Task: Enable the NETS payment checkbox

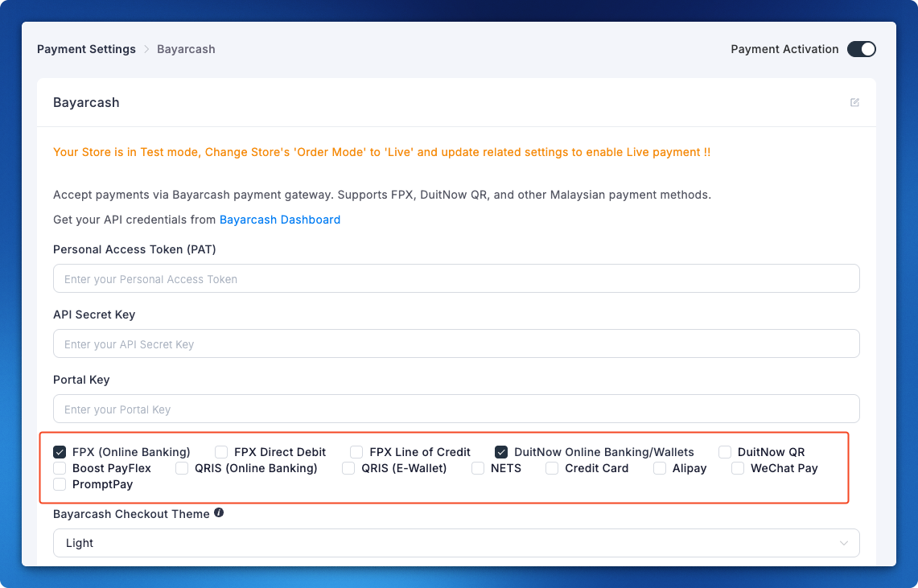Action: point(478,468)
